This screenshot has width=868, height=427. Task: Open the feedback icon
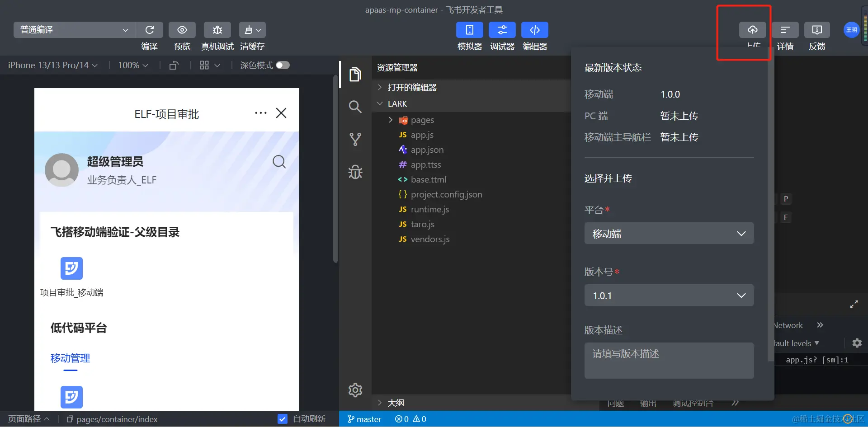pos(817,30)
